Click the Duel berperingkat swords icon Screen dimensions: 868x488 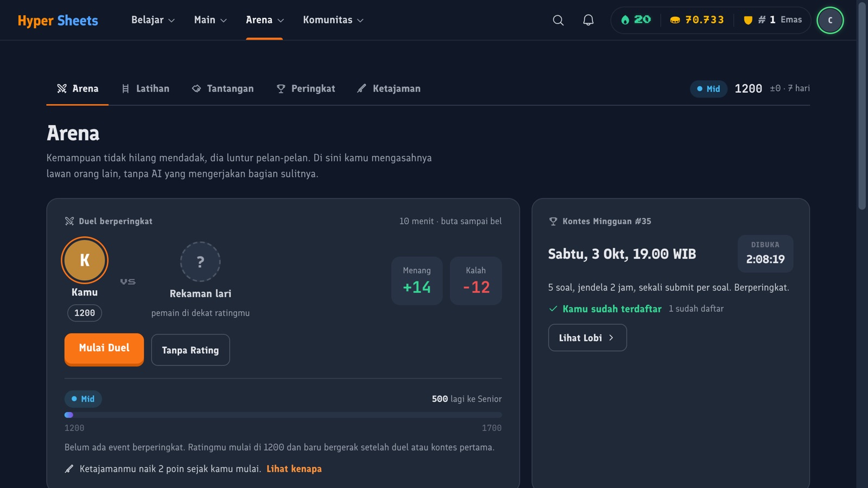pyautogui.click(x=69, y=221)
